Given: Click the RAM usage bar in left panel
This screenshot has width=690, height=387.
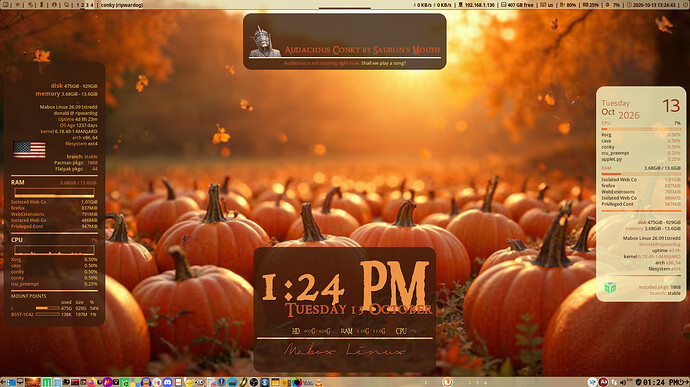Looking at the screenshot, I should (54, 192).
